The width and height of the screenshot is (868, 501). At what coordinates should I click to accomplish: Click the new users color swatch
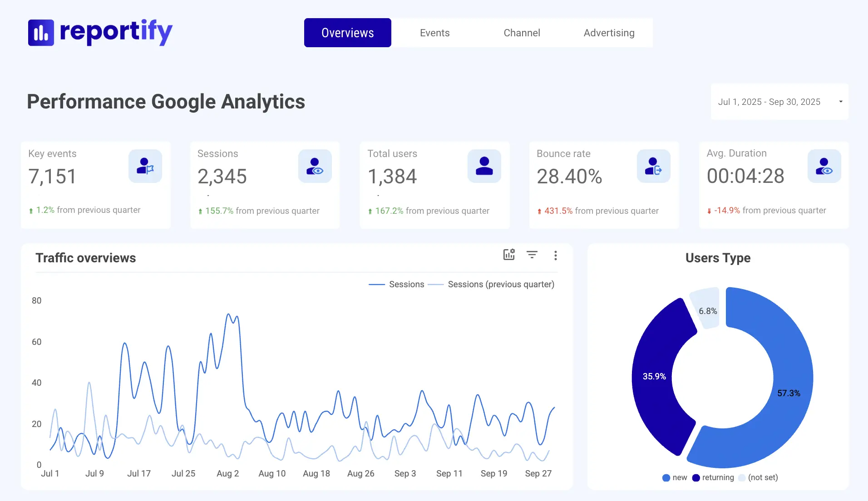coord(666,477)
